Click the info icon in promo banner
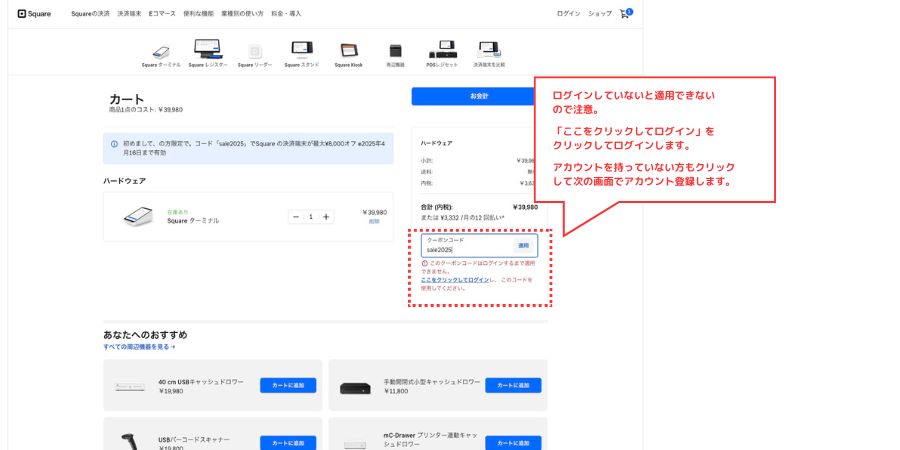This screenshot has width=900, height=450. coord(114,144)
